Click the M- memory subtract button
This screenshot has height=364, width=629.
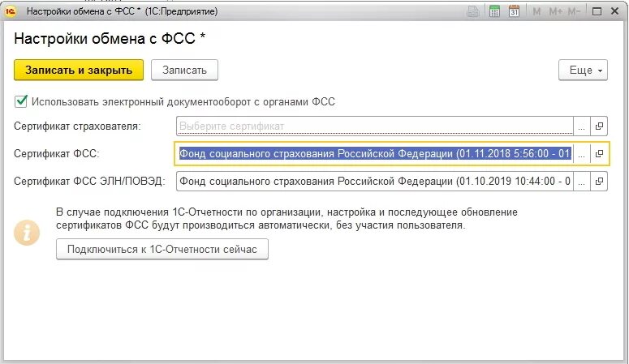click(574, 11)
